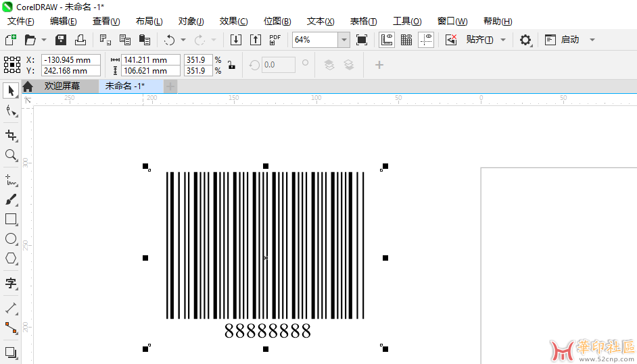Open the Undo history dropdown arrow

[183, 40]
